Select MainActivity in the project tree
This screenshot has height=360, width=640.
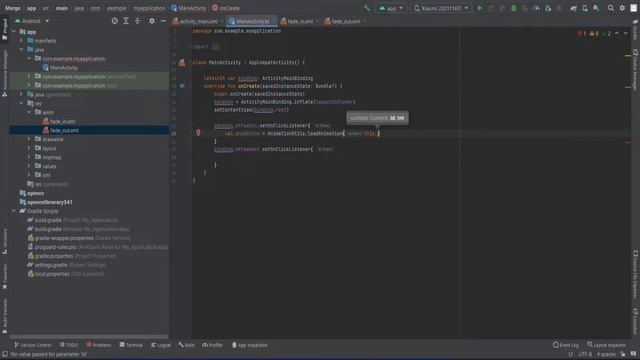(64, 68)
